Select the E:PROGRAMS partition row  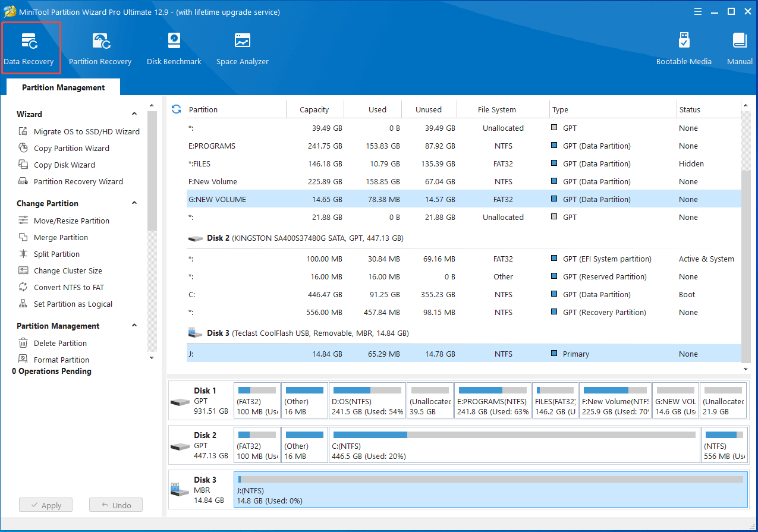point(464,146)
